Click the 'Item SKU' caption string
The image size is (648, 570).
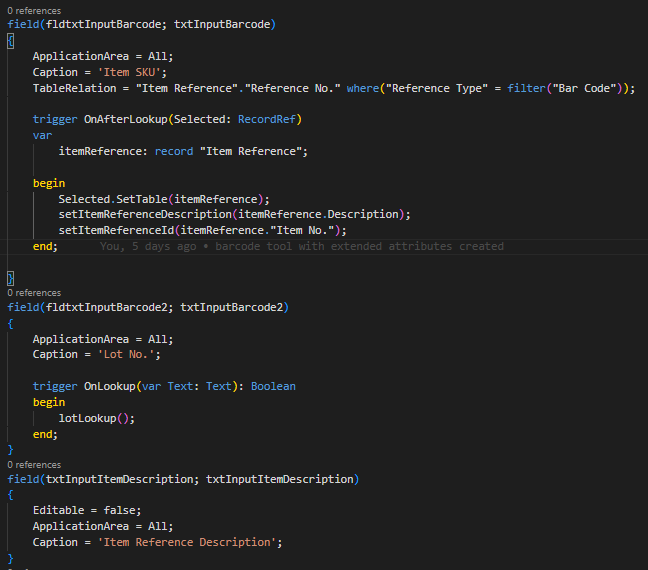(x=129, y=72)
